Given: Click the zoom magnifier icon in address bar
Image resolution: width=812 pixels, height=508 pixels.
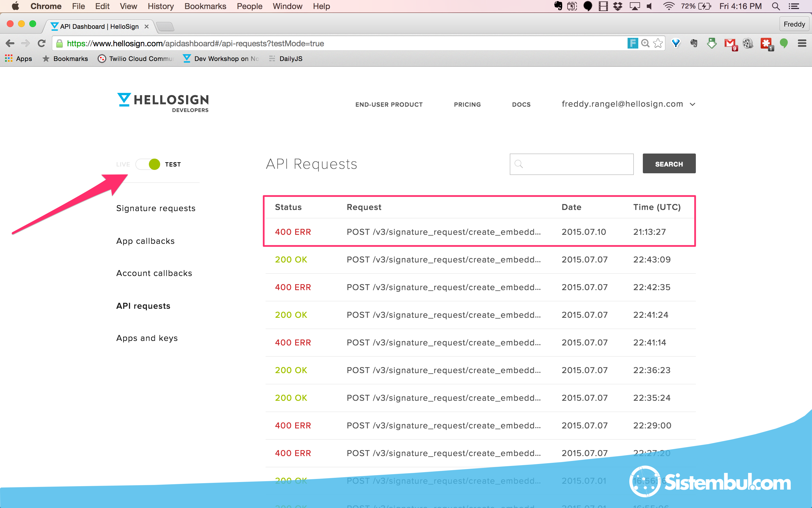Looking at the screenshot, I should pyautogui.click(x=645, y=43).
